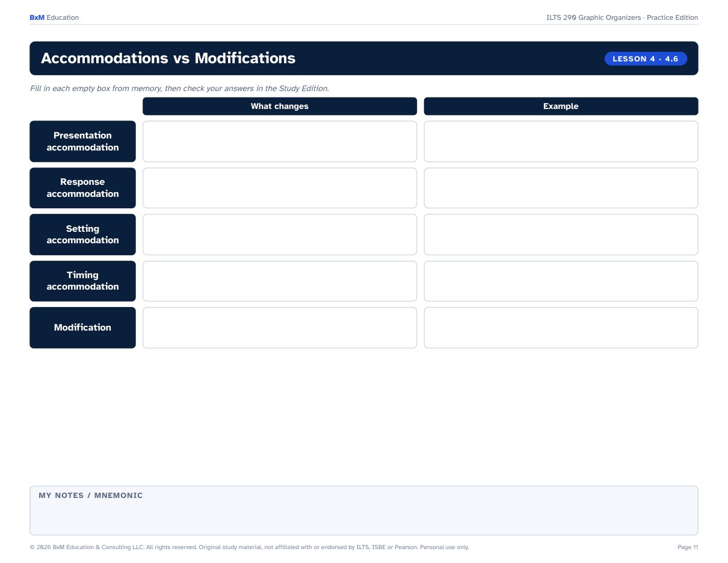Click the "BxM Education" header text

tap(54, 17)
